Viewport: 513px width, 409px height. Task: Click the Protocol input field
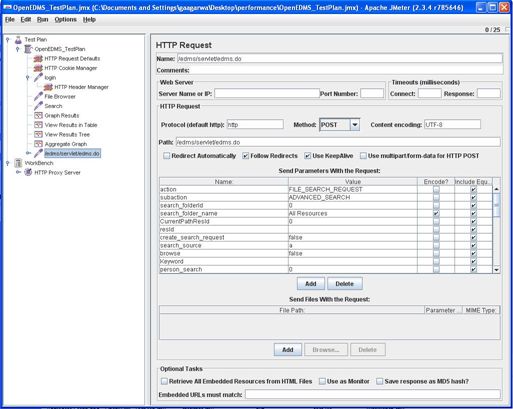pos(255,125)
